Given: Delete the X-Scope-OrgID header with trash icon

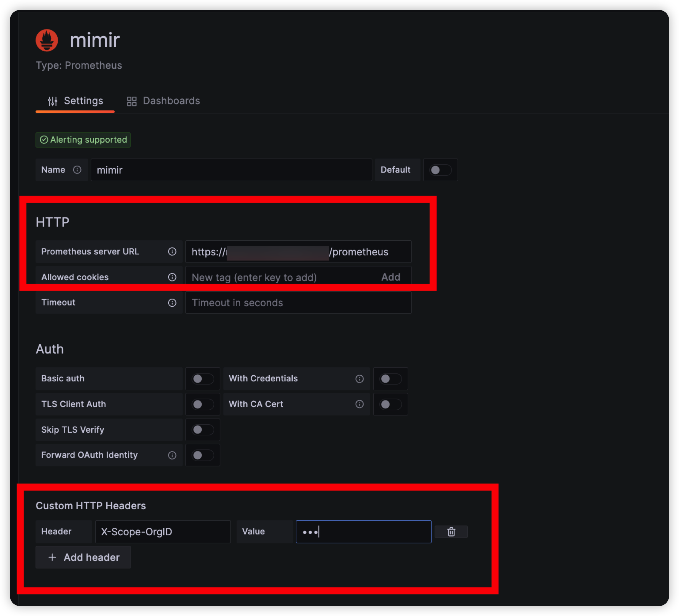Looking at the screenshot, I should [451, 532].
